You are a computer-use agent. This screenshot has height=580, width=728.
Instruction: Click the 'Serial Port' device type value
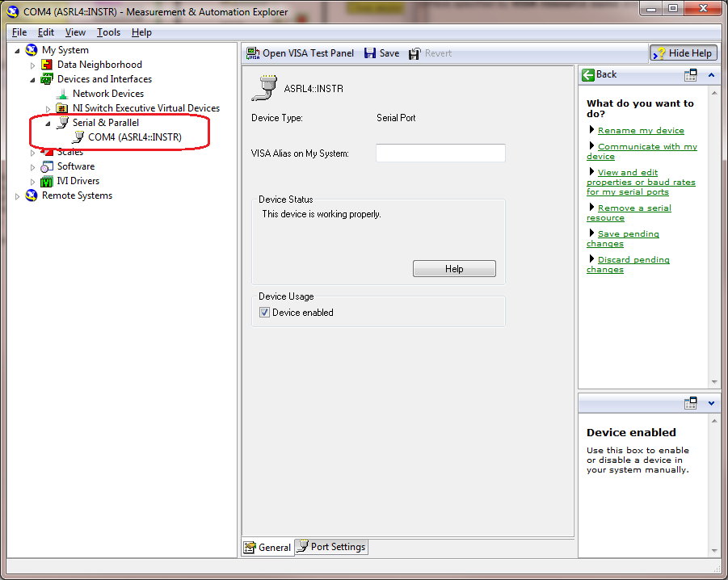click(396, 118)
